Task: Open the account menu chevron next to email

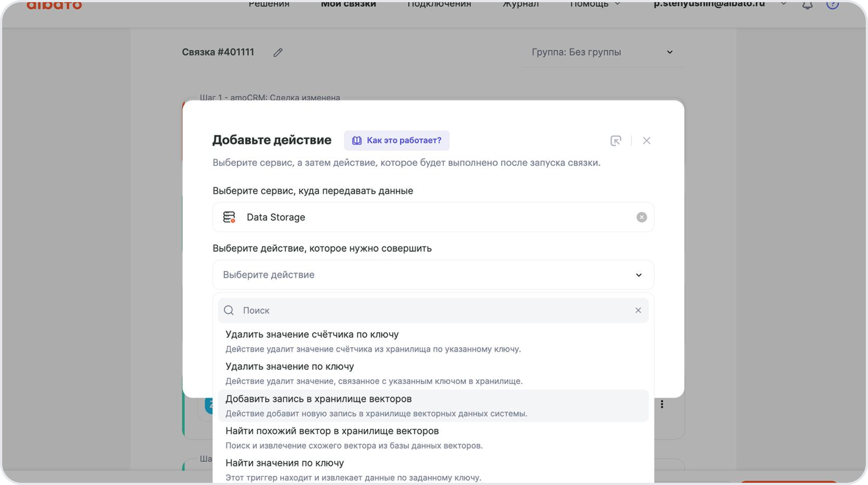Action: point(783,4)
